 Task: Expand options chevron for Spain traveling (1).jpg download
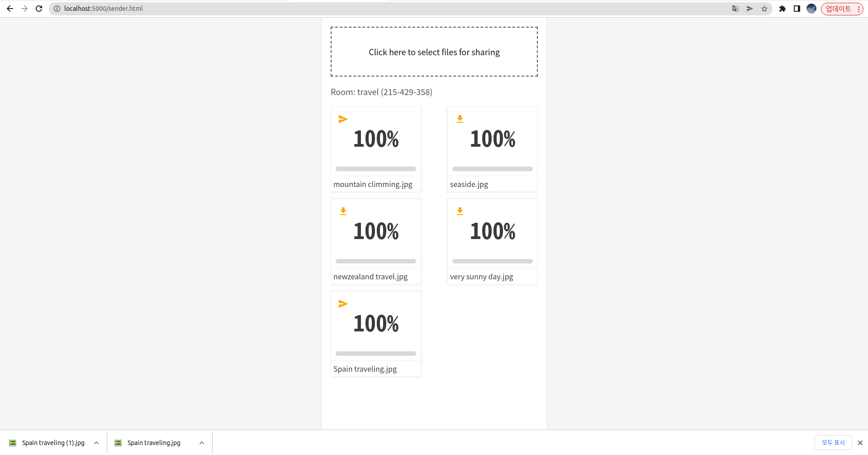[x=96, y=443]
